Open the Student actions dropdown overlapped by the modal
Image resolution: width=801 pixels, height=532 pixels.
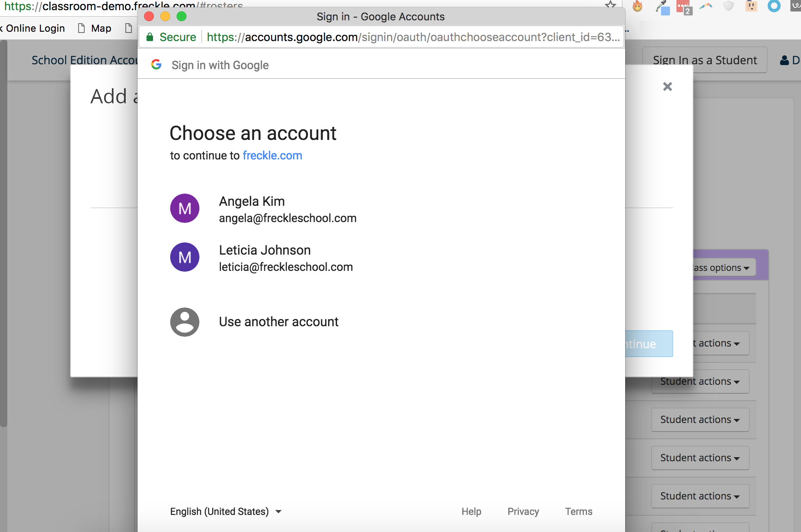pyautogui.click(x=700, y=382)
